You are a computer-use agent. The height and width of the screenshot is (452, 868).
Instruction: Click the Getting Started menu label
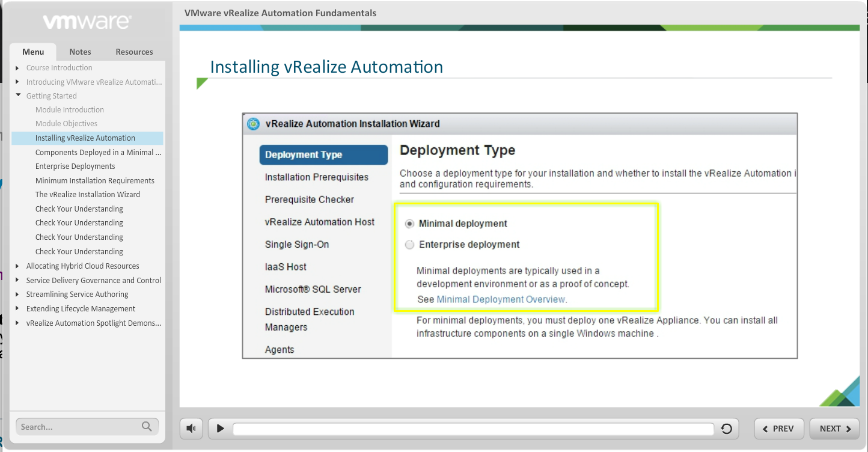[x=52, y=96]
